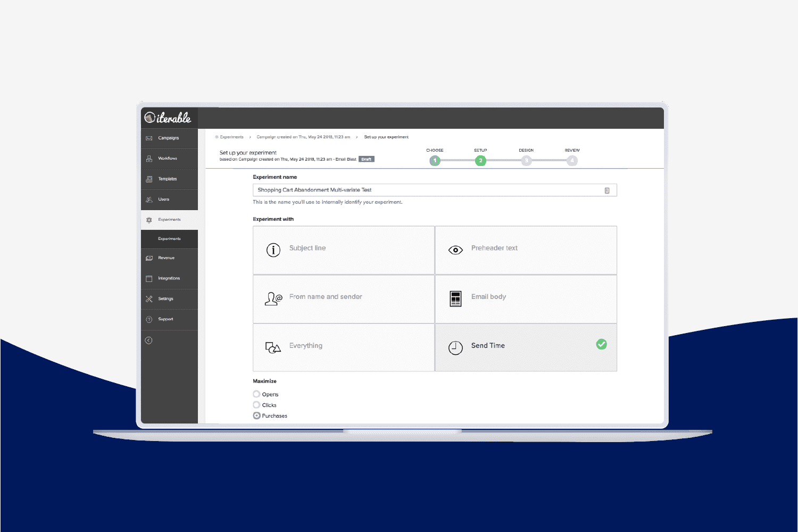Open the Experiment name field options icon

pyautogui.click(x=607, y=190)
